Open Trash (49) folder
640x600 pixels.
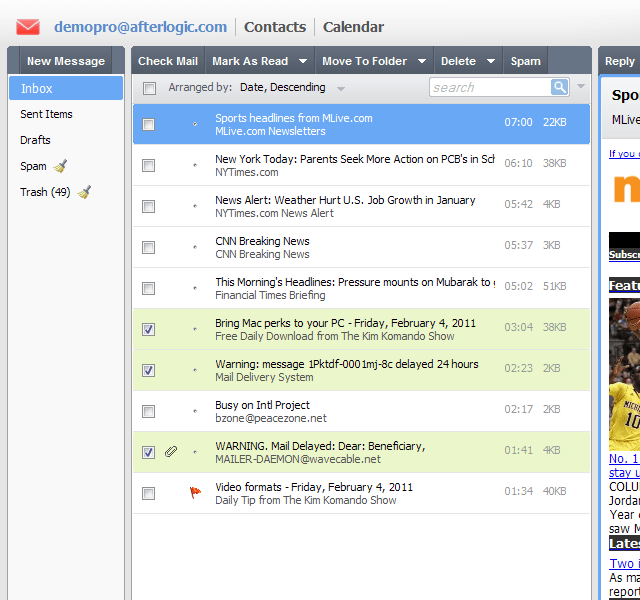[x=45, y=192]
